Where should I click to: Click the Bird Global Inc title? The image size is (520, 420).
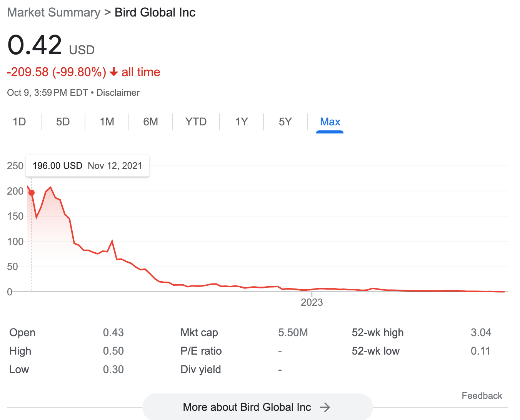click(155, 12)
